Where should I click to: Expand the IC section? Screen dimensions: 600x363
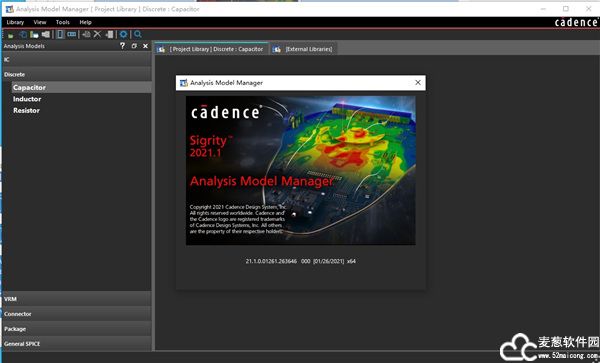77,59
